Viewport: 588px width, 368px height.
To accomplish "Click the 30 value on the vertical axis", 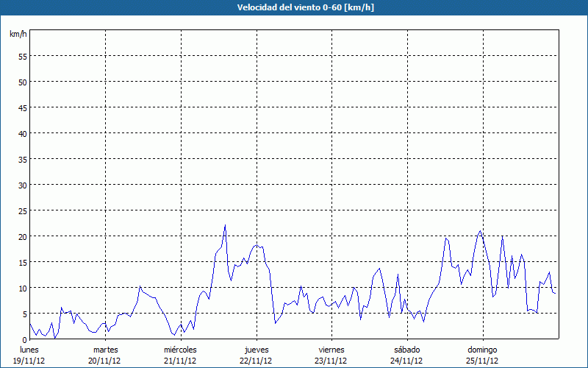I will click(x=22, y=185).
